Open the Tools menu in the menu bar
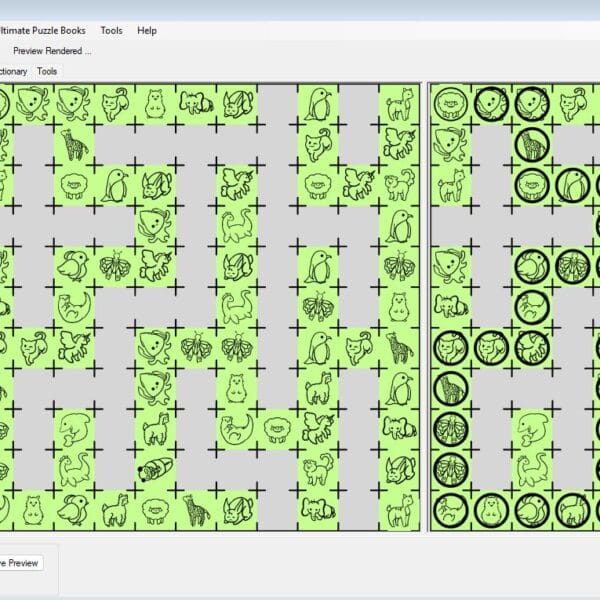The width and height of the screenshot is (600, 600). tap(111, 30)
